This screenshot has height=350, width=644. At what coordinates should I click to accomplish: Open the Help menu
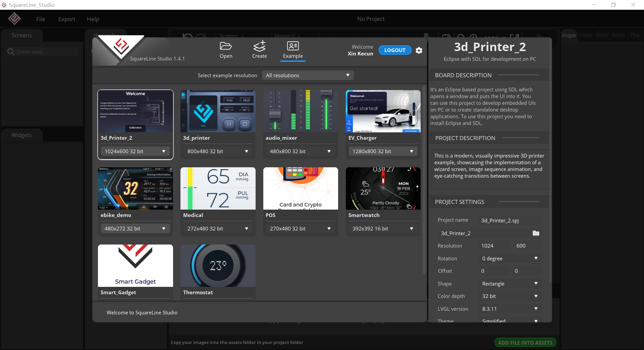(93, 19)
